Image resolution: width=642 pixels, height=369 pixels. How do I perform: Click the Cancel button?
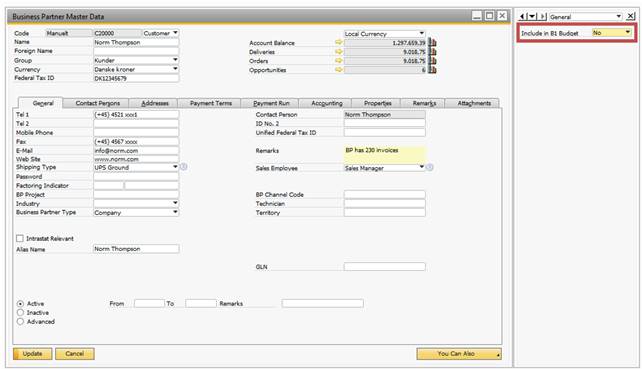[75, 354]
